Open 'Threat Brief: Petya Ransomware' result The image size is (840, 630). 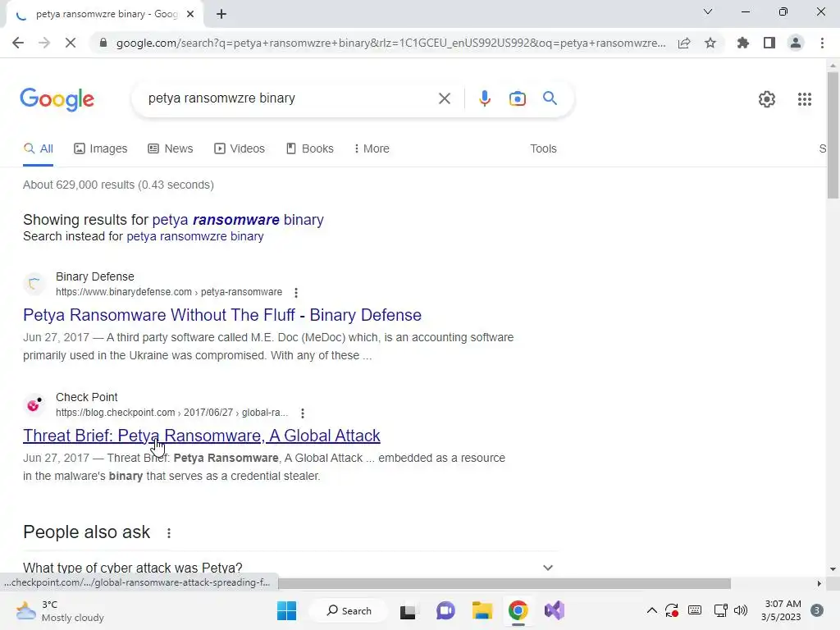pos(202,436)
